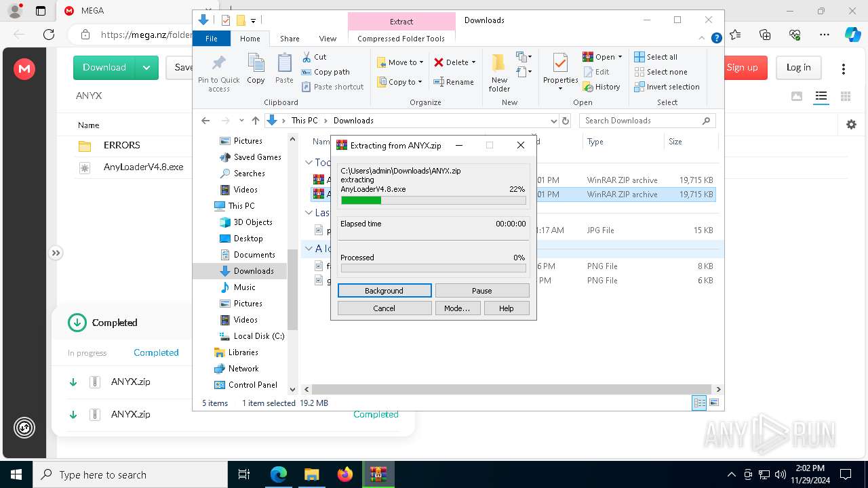Collapse the Today file group
Screen dimensions: 868x488
tap(309, 163)
